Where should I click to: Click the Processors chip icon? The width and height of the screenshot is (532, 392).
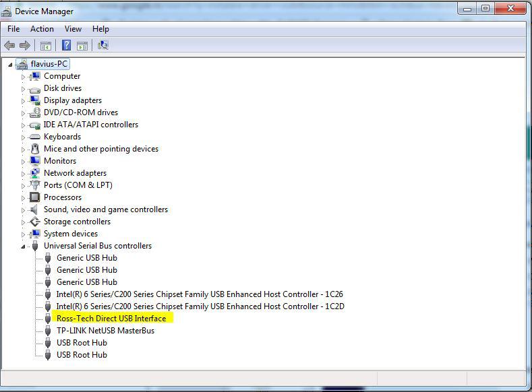[35, 197]
